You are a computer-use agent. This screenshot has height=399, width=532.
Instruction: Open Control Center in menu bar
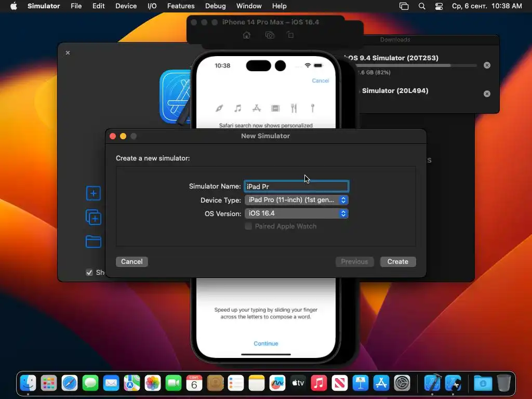tap(439, 6)
